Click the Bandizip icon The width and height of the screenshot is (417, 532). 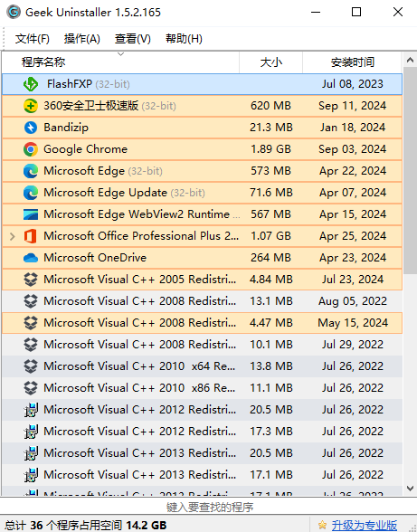31,128
